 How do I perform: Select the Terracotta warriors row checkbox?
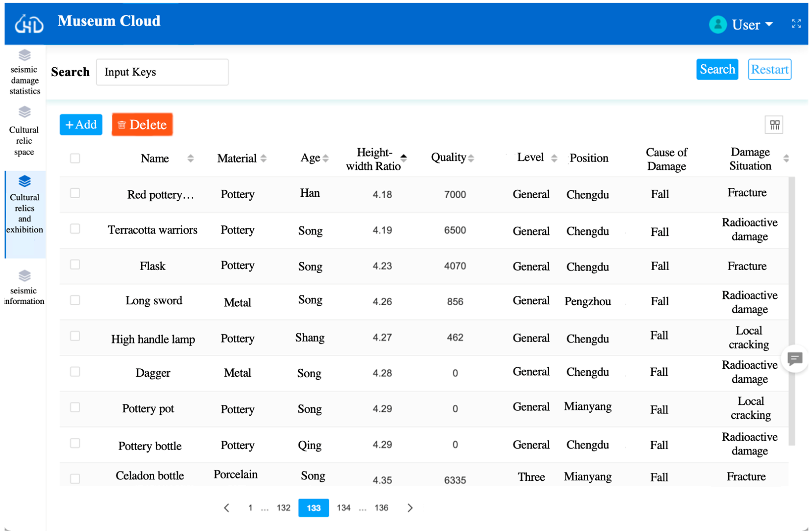pyautogui.click(x=75, y=229)
